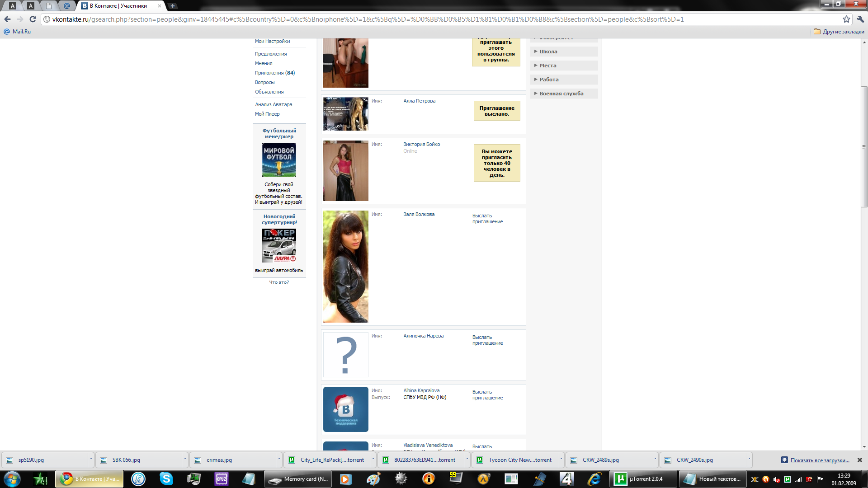Open a new browser tab
868x488 pixels.
click(x=172, y=6)
